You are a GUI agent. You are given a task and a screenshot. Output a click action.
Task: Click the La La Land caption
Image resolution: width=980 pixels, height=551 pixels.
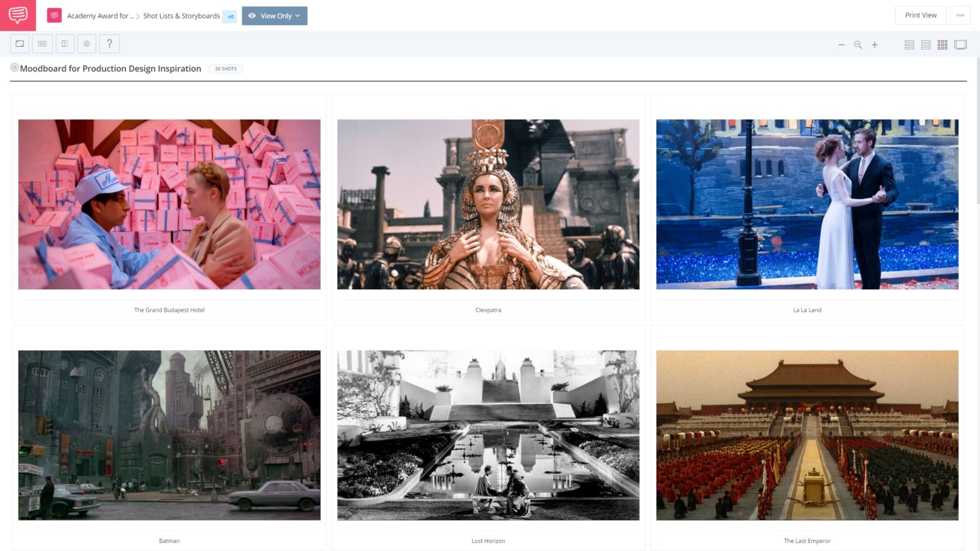807,310
